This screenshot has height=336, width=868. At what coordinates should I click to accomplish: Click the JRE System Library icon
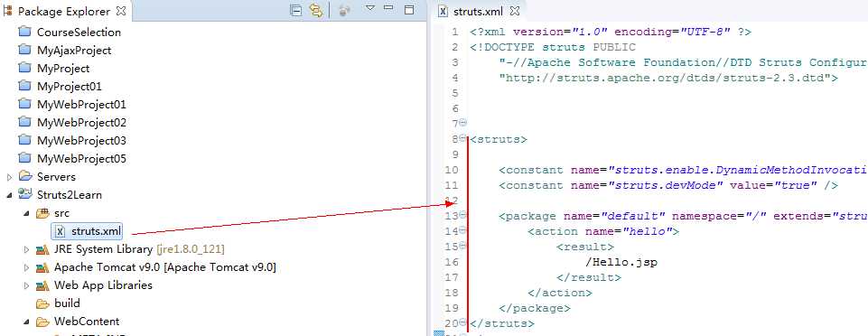(42, 249)
